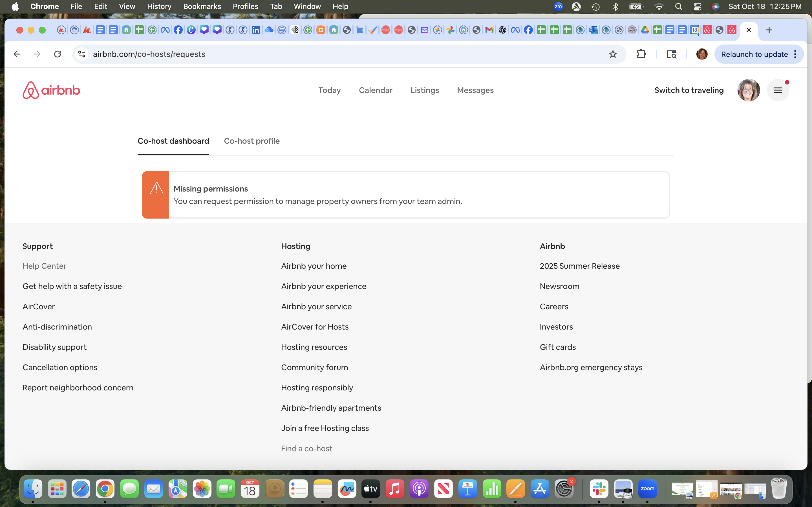Open macOS Control Center icon
This screenshot has height=507, width=812.
pyautogui.click(x=697, y=6)
